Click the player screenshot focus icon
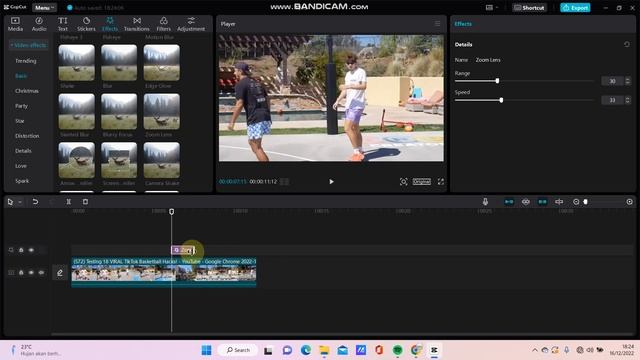The height and width of the screenshot is (360, 640). [403, 182]
